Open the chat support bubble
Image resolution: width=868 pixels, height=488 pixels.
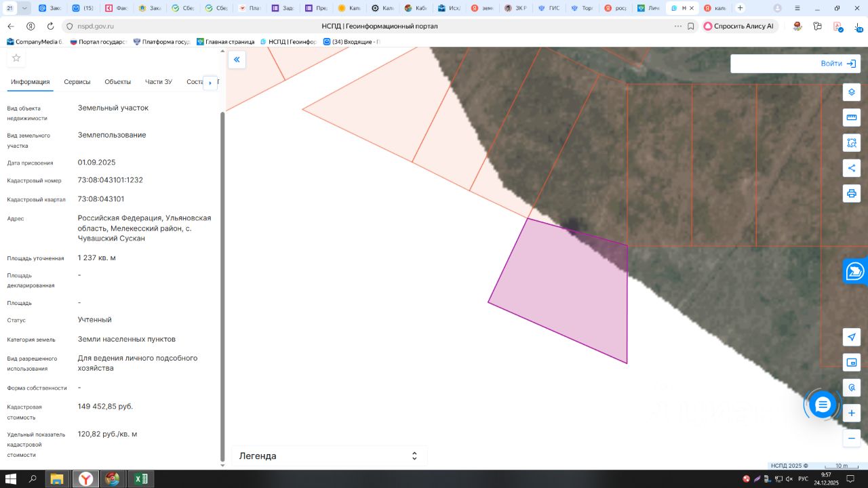pyautogui.click(x=823, y=405)
